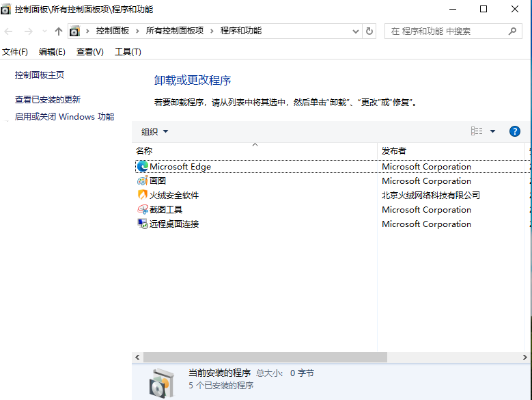Open the 文件(F) menu
Screen dimensions: 532x400
click(15, 52)
